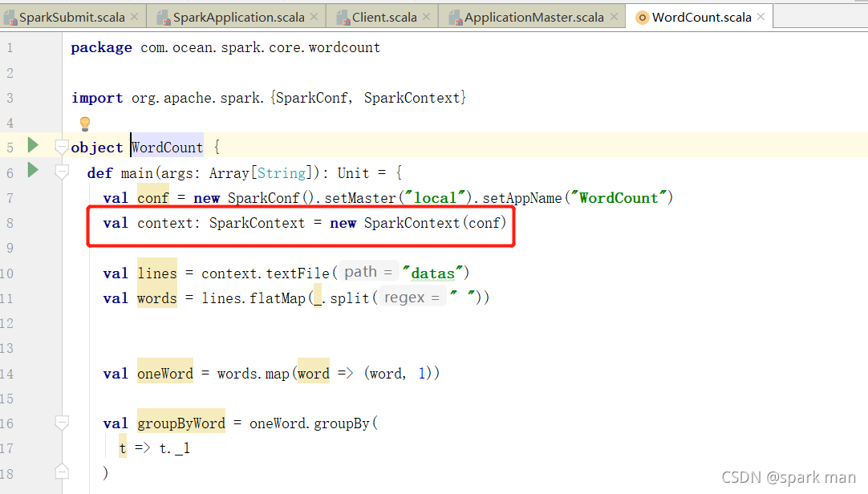Place cursor on WordCount object name
Viewport: 868px width, 494px height.
(167, 148)
